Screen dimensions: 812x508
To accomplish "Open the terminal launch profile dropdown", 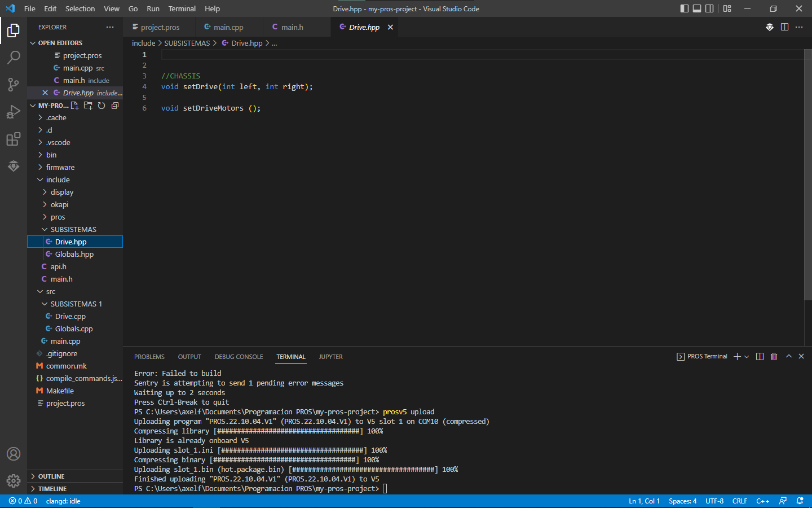I will click(747, 357).
